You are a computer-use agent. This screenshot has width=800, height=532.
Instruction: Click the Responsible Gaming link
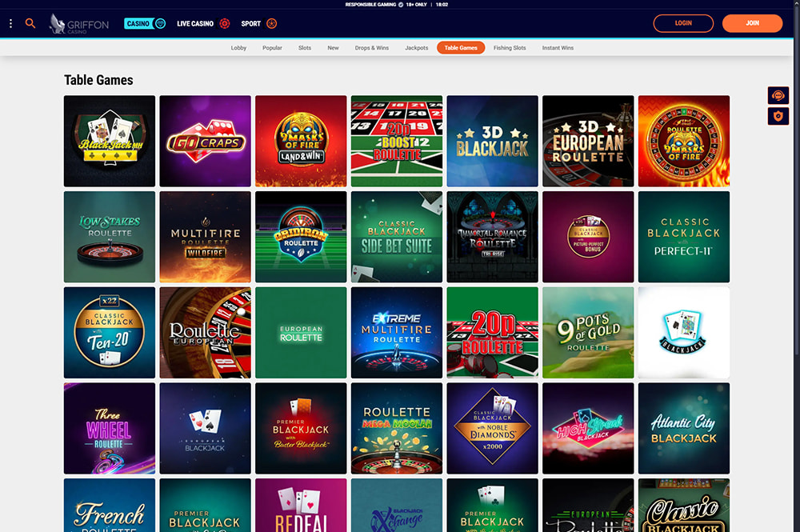pyautogui.click(x=370, y=5)
